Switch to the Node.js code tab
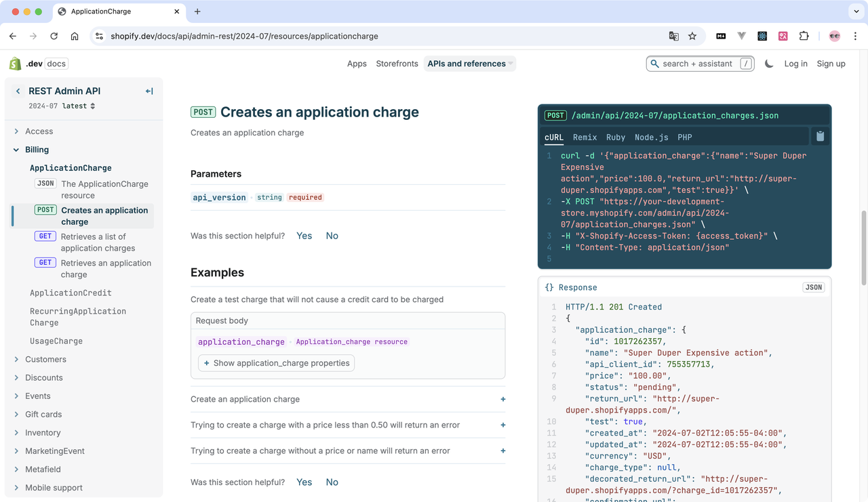Screen dimensions: 868x502 (x=652, y=137)
